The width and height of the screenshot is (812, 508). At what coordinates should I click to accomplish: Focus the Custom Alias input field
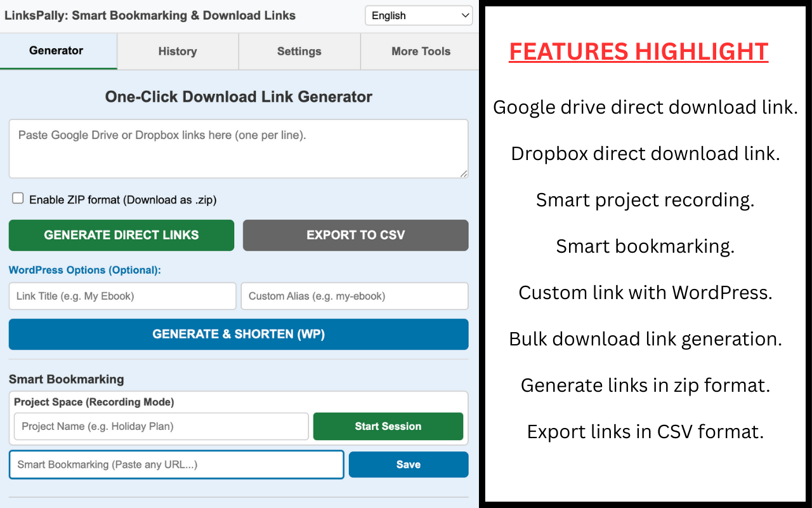355,296
